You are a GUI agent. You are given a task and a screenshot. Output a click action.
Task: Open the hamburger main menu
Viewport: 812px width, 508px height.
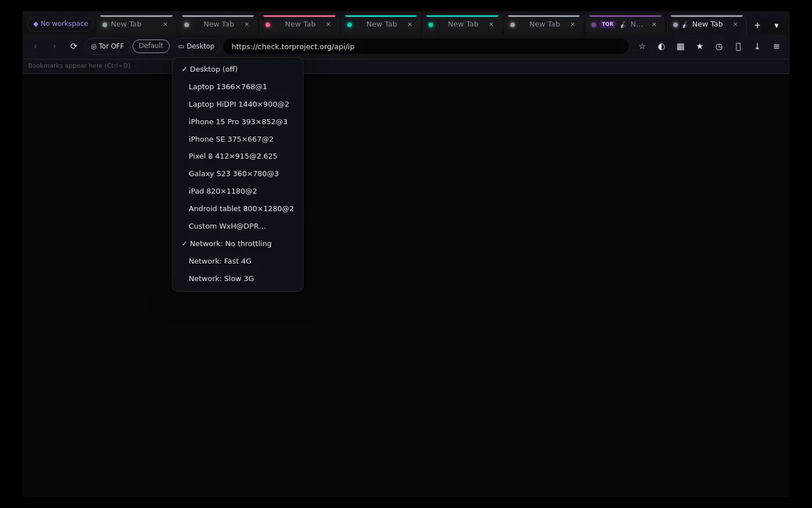pos(776,46)
